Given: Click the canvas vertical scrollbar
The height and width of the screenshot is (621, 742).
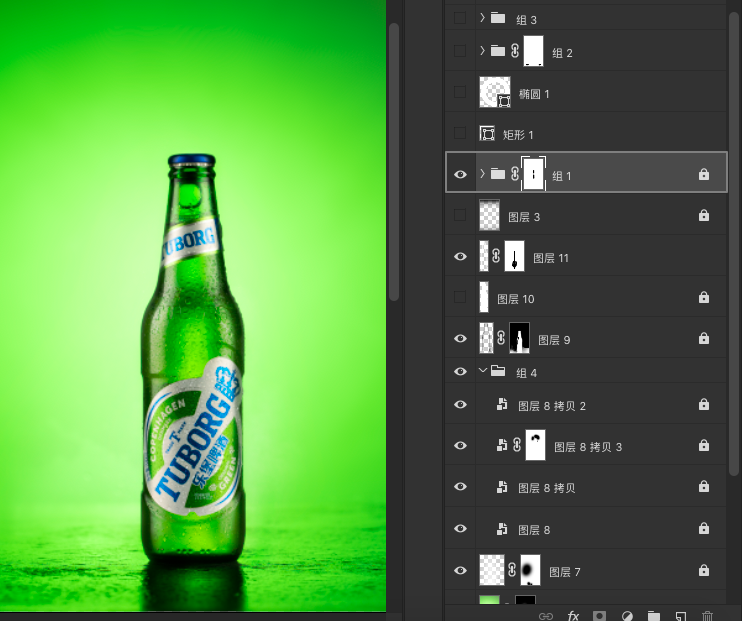Looking at the screenshot, I should tap(394, 161).
